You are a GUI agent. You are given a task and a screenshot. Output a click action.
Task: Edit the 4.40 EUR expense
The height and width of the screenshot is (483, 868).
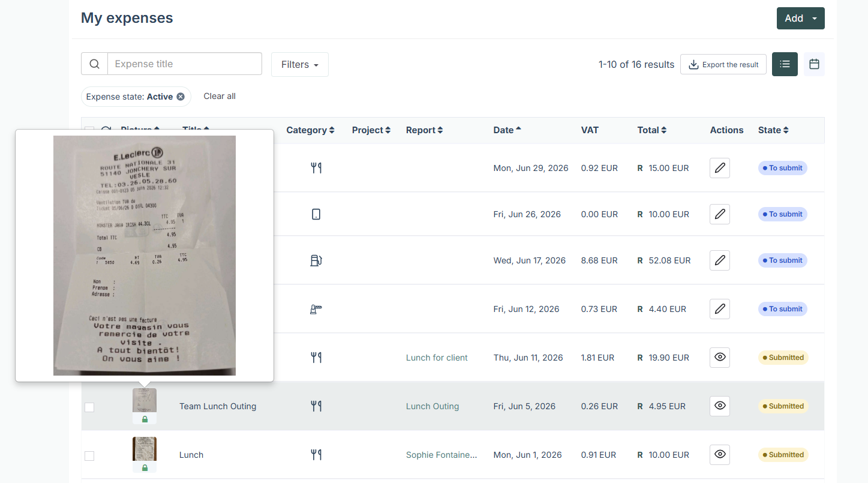pos(720,309)
